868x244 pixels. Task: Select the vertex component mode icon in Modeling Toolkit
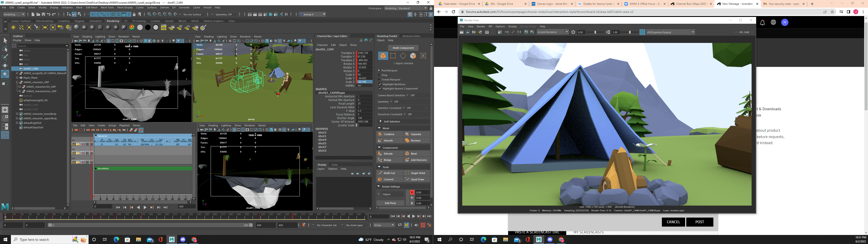pyautogui.click(x=393, y=56)
